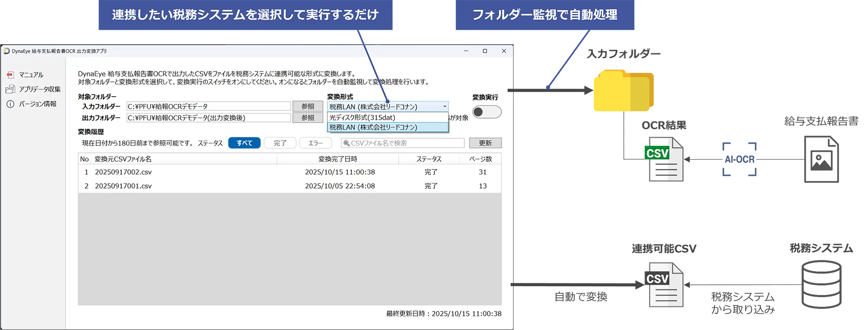Open the 変換形式 dropdown arrow
Viewport: 868px width, 330px height.
(x=444, y=107)
